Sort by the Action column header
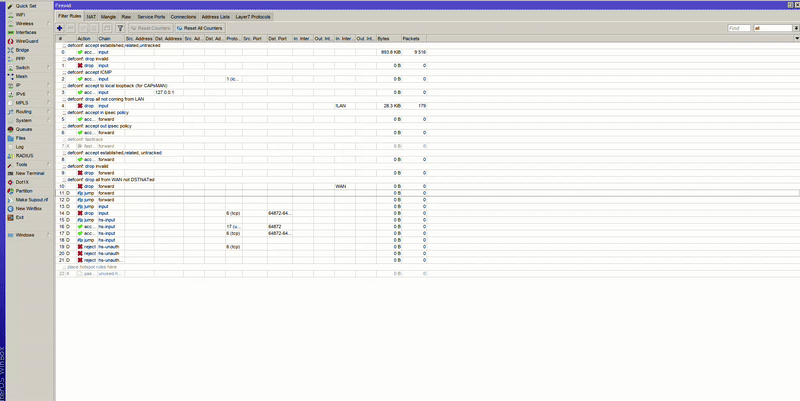 (x=86, y=38)
